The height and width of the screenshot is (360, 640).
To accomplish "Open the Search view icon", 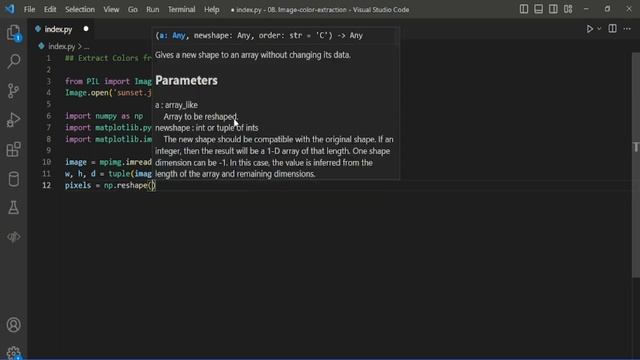I will click(13, 62).
